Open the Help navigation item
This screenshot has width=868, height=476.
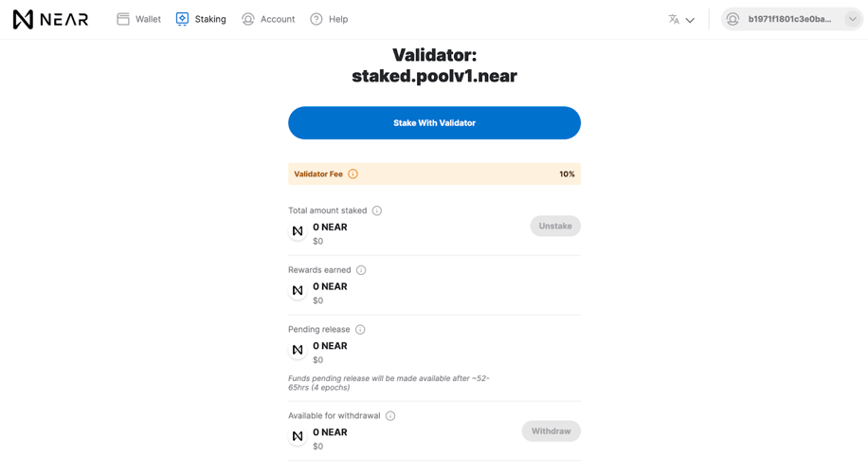click(x=330, y=19)
